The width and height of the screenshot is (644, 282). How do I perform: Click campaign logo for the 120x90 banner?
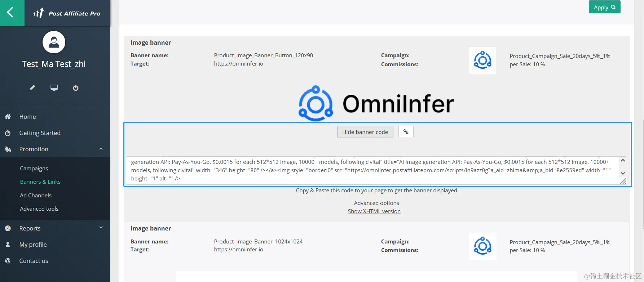pyautogui.click(x=482, y=60)
